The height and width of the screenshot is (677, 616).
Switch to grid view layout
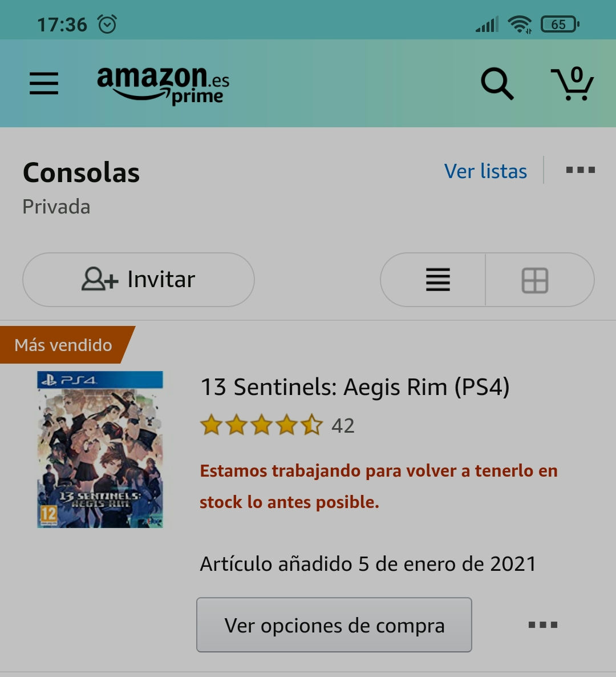click(535, 280)
